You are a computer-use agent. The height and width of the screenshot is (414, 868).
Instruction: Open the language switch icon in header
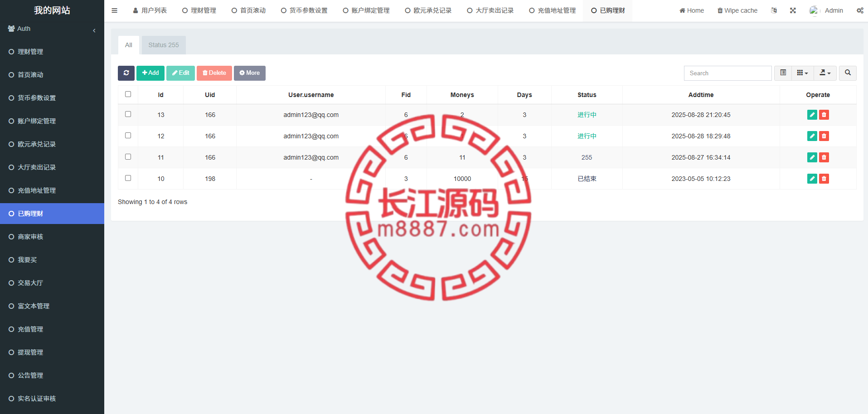click(x=774, y=10)
